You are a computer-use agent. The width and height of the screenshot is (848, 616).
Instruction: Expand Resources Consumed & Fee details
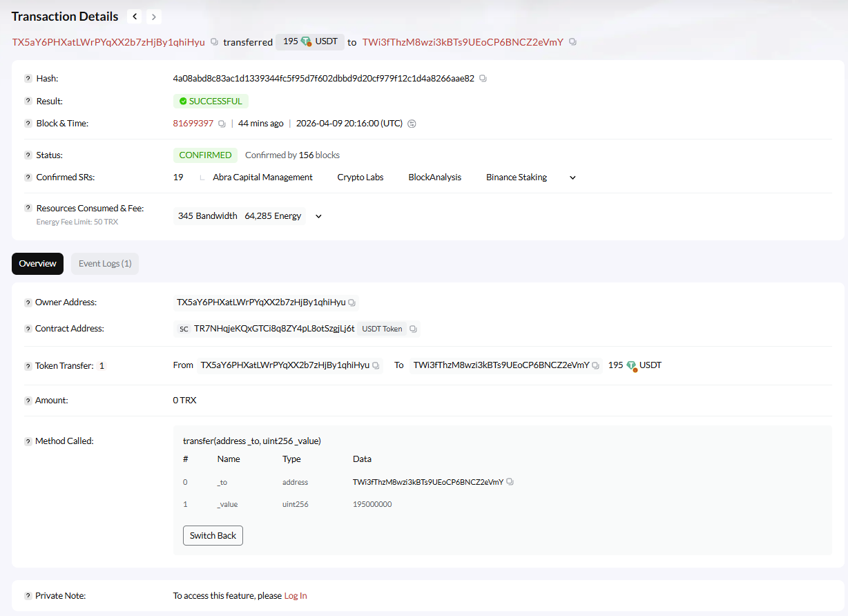(x=318, y=216)
